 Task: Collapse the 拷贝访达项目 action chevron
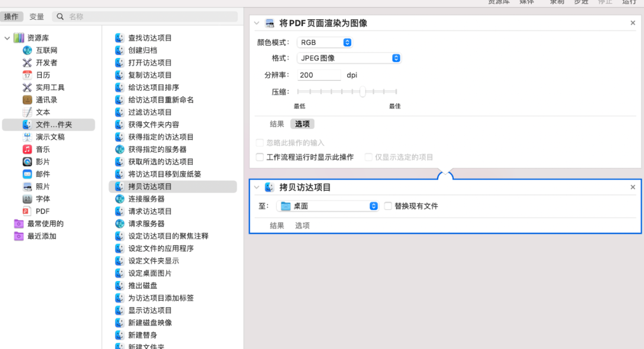[x=257, y=187]
